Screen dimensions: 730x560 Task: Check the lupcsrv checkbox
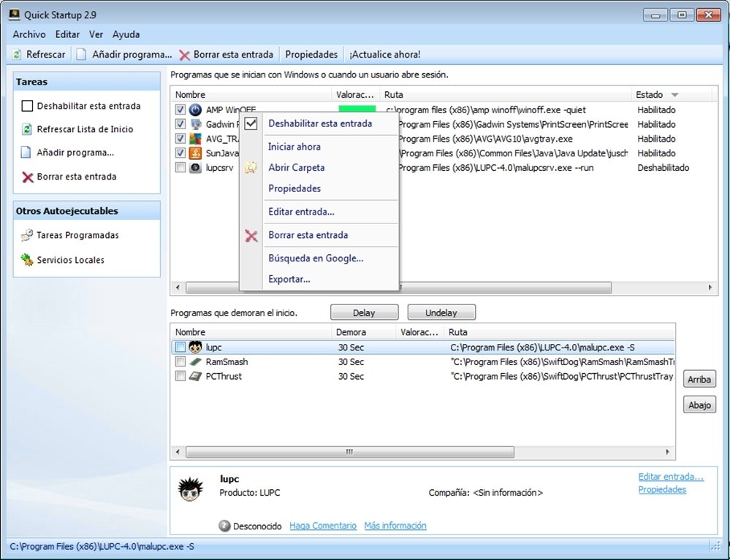tap(180, 167)
